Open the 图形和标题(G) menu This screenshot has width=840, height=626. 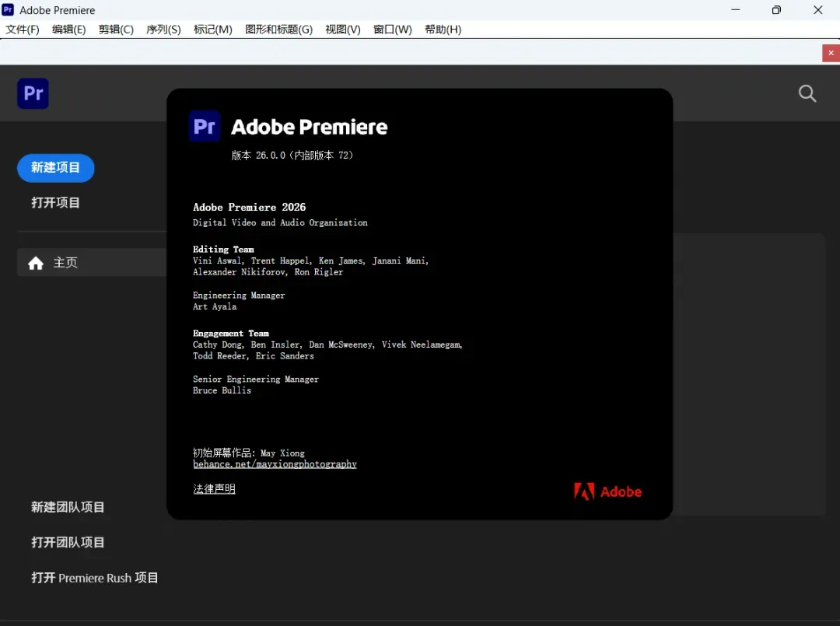[x=278, y=30]
